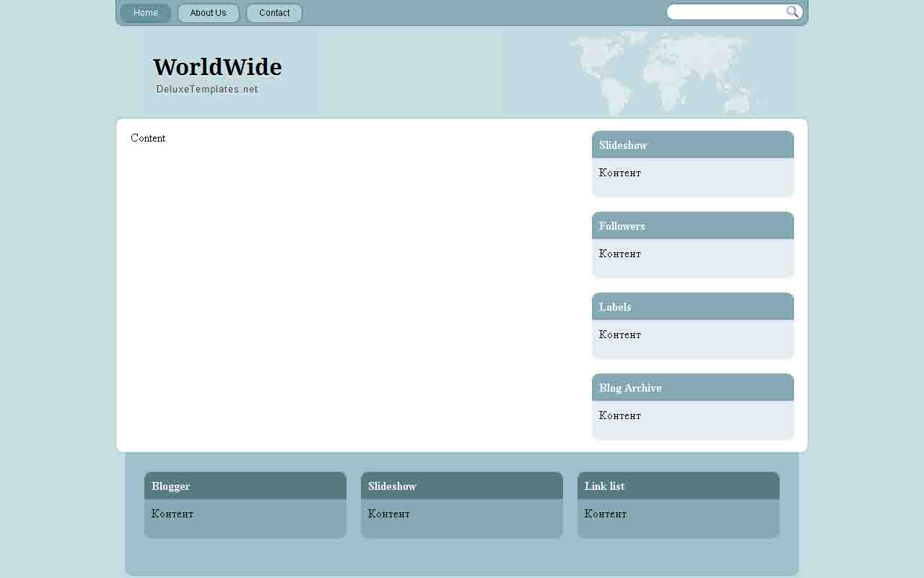Open the Blog Archive widget header
This screenshot has height=578, width=924.
tap(630, 387)
